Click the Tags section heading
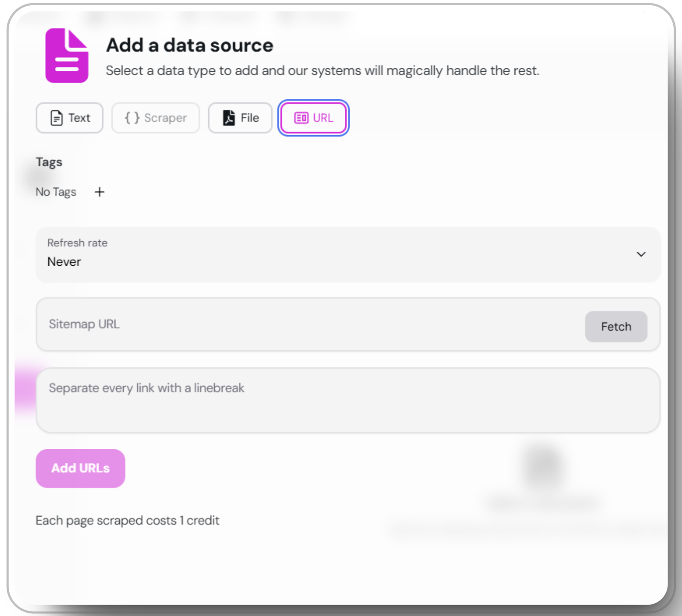Screen dimensions: 682x616 pos(49,162)
